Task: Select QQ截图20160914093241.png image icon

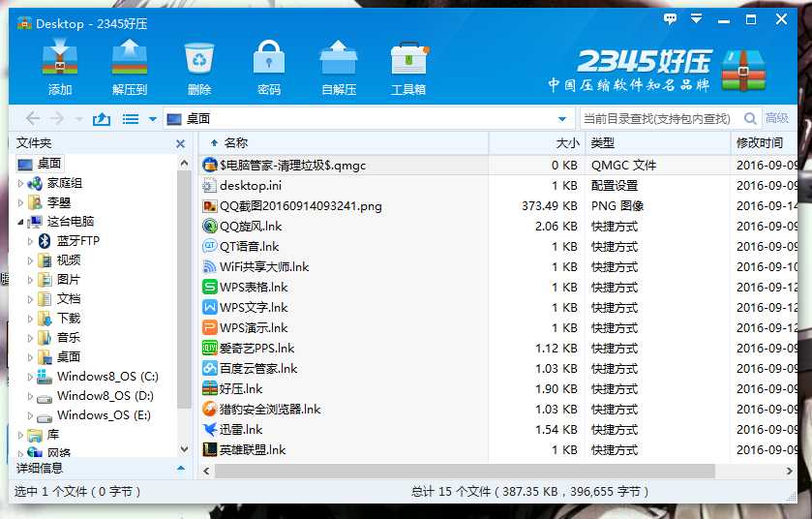Action: point(209,206)
